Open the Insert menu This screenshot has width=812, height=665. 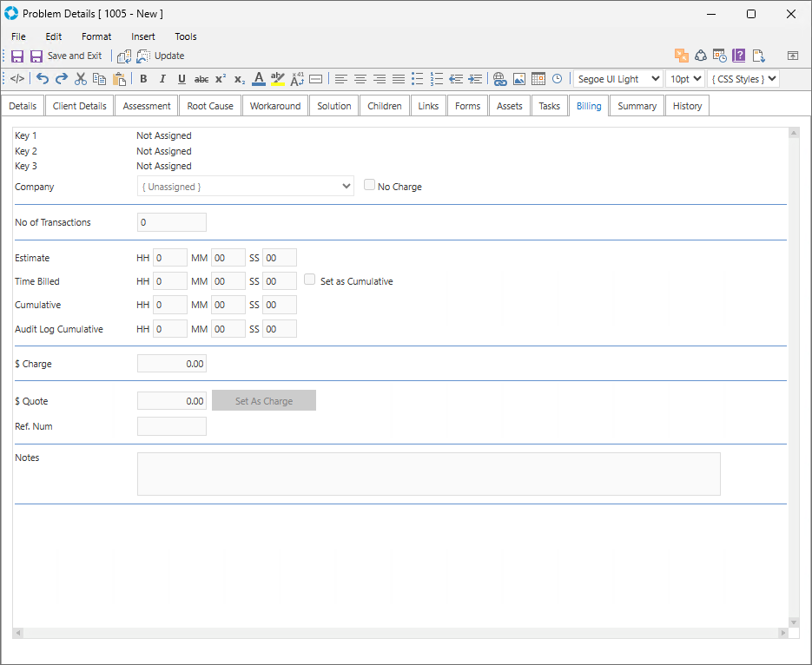[143, 36]
